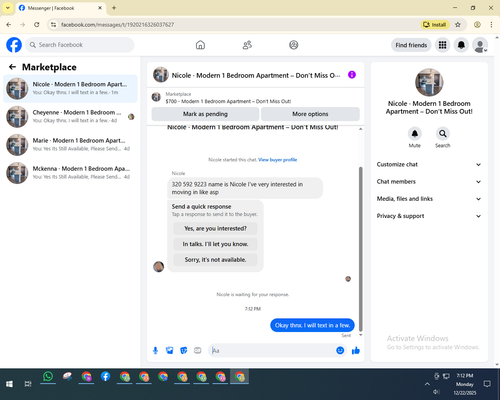500x400 pixels.
Task: Open the Windows Start menu
Action: (x=9, y=384)
